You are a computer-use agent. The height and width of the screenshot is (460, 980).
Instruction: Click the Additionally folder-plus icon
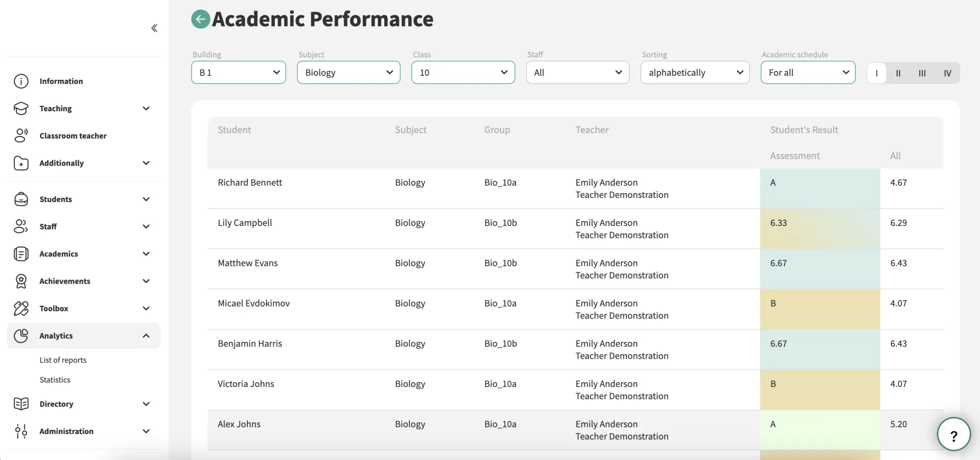coord(21,163)
